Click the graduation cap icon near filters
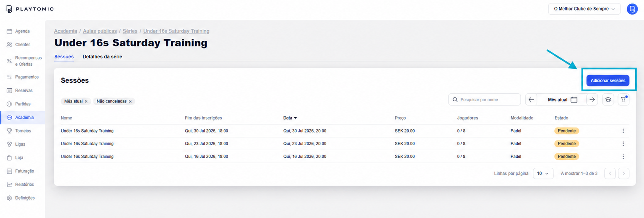Screen dimensions: 644x218 pyautogui.click(x=608, y=100)
